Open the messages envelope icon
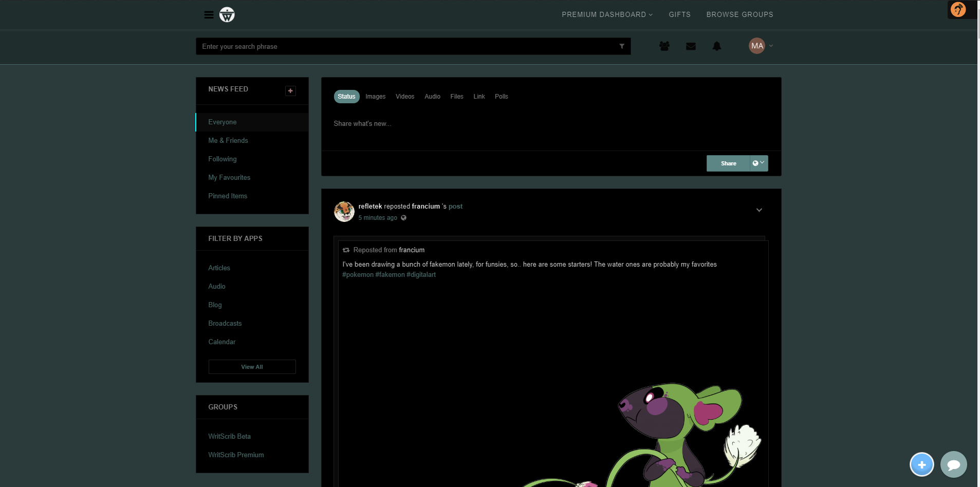The image size is (980, 487). pyautogui.click(x=691, y=46)
